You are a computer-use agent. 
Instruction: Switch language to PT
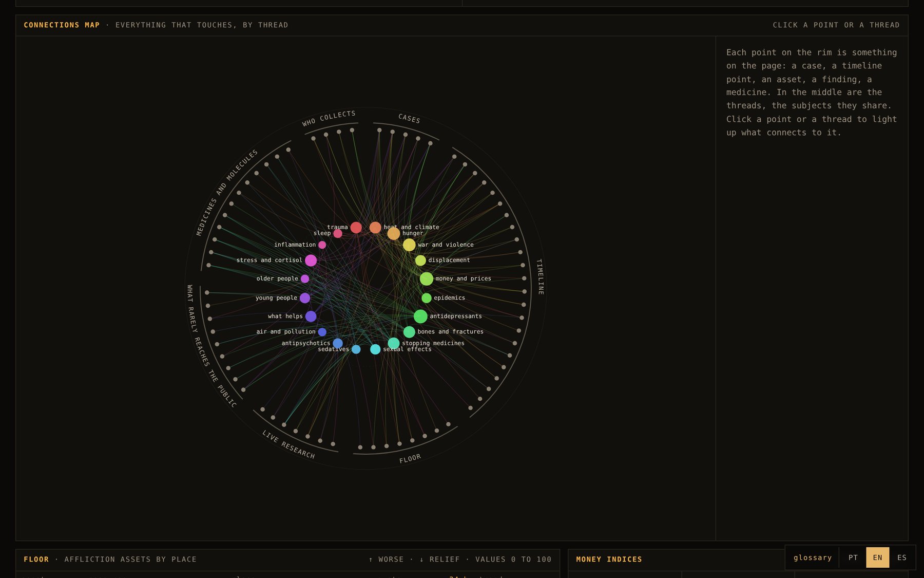853,557
